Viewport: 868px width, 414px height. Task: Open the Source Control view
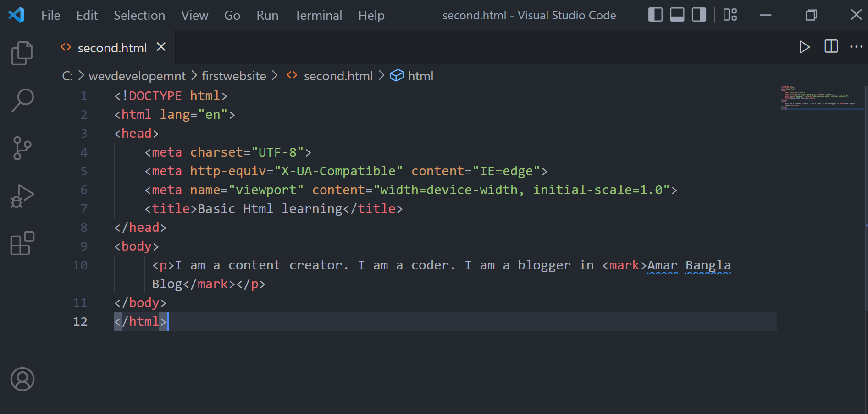pyautogui.click(x=22, y=148)
